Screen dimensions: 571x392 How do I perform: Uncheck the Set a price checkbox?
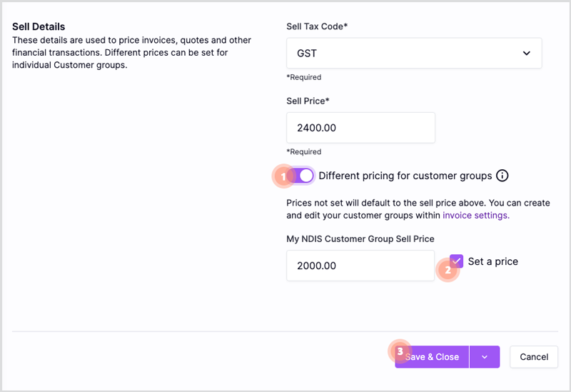(456, 261)
